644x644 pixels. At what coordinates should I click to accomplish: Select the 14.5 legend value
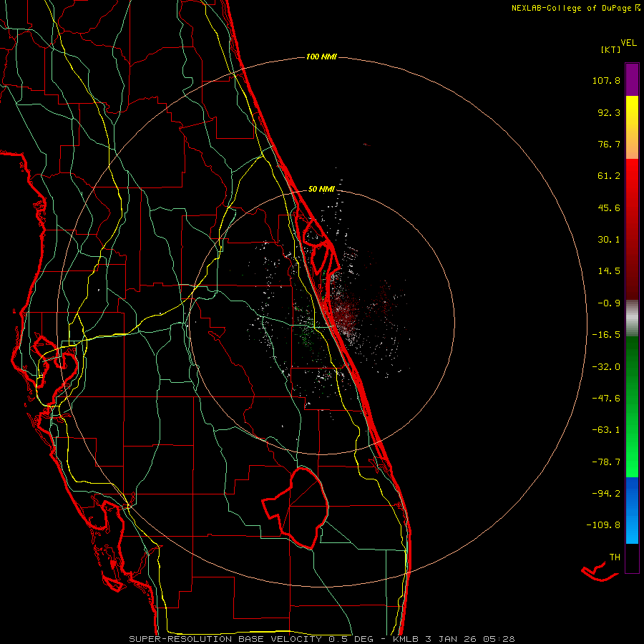pyautogui.click(x=609, y=271)
